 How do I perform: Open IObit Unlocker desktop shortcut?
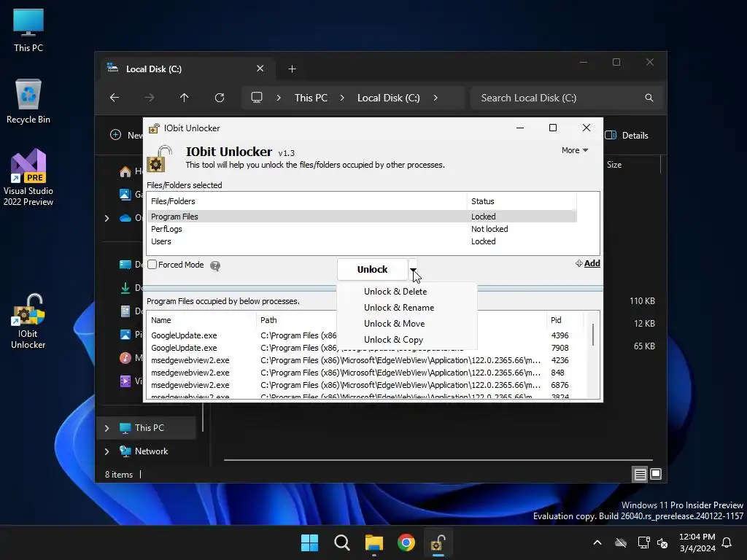28,322
